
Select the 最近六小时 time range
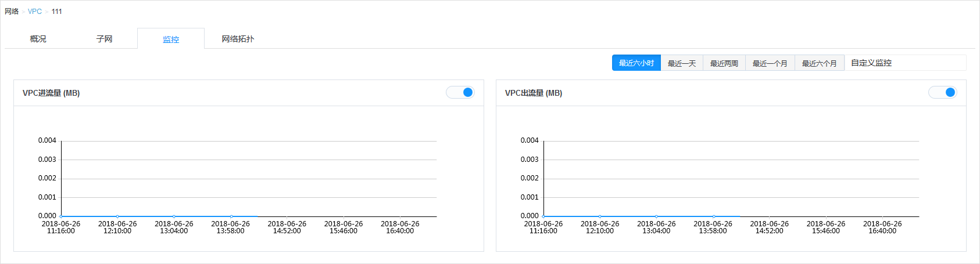pos(636,63)
